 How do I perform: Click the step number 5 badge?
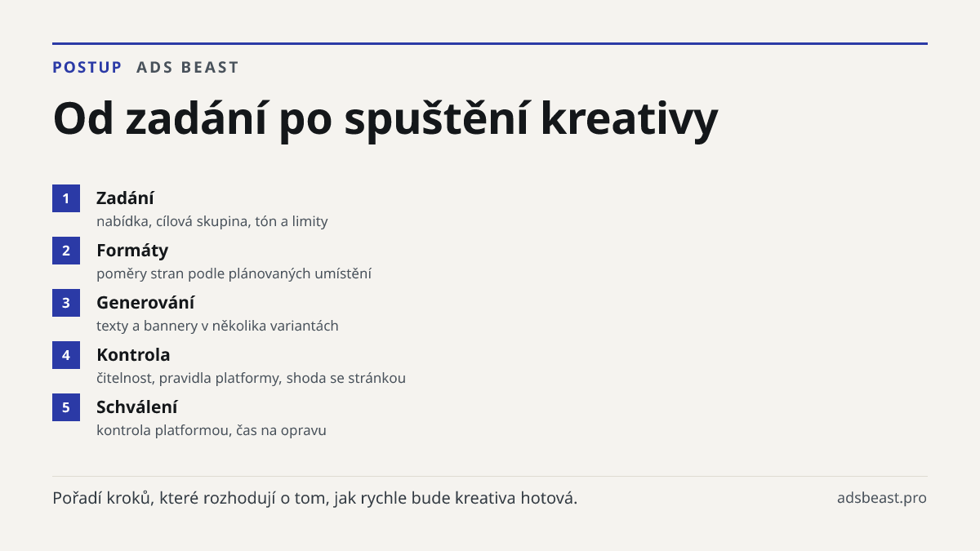tap(66, 407)
